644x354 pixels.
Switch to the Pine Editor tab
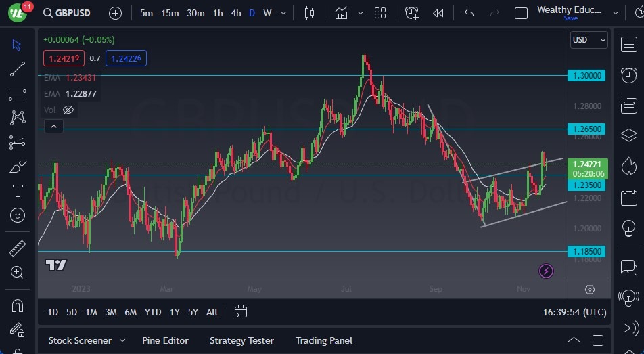165,340
